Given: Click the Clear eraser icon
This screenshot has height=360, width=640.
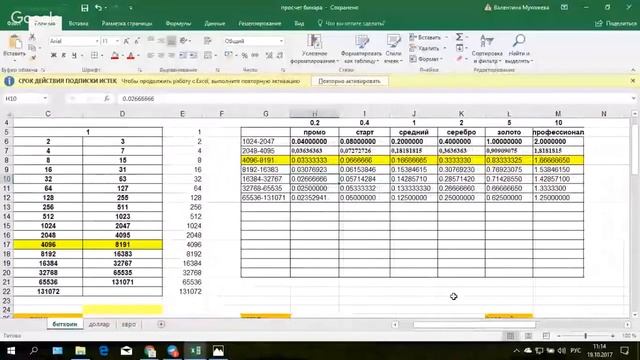Looking at the screenshot, I should 459,59.
